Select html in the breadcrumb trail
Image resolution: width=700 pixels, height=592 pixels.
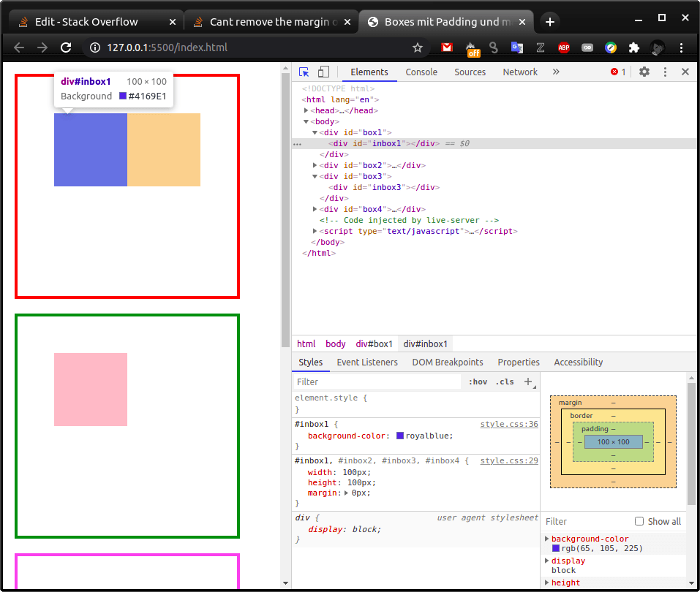tap(306, 344)
